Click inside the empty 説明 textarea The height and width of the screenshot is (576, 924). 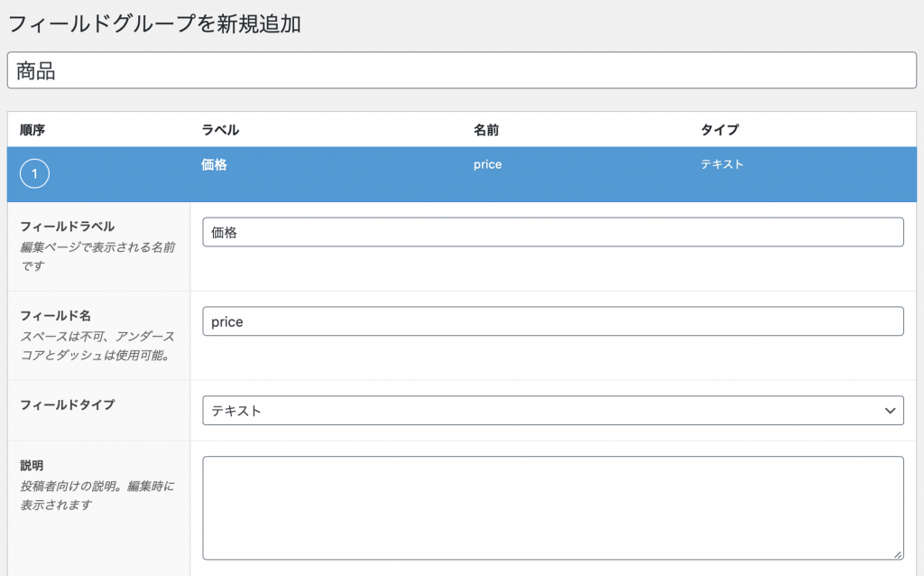click(552, 507)
